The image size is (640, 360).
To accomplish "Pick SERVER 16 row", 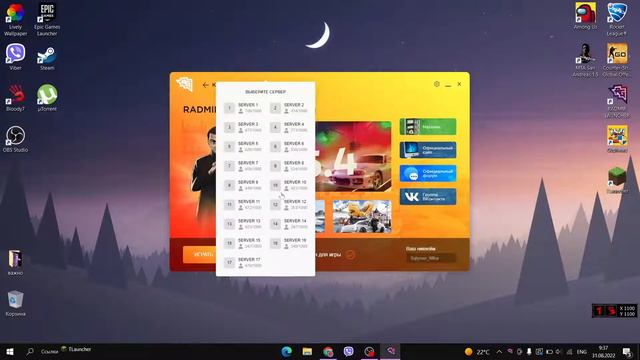I will pyautogui.click(x=289, y=243).
